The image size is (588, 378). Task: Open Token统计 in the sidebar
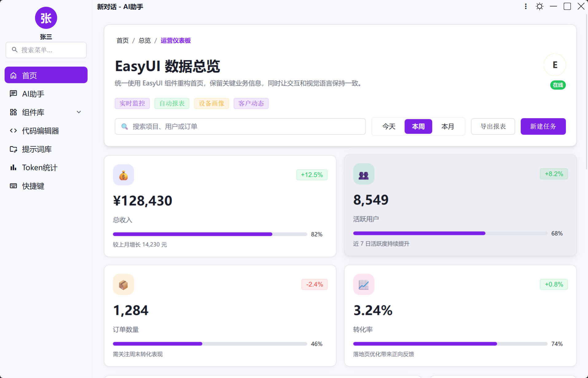click(x=46, y=168)
